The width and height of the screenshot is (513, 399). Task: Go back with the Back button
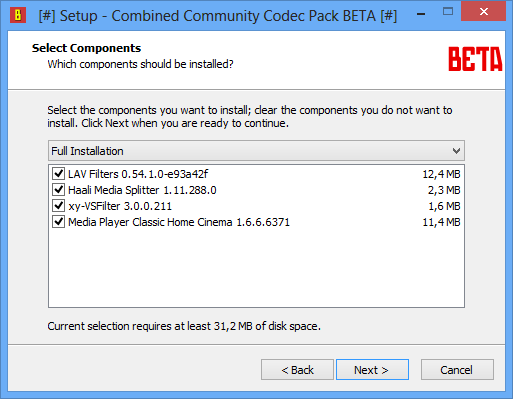pyautogui.click(x=297, y=370)
